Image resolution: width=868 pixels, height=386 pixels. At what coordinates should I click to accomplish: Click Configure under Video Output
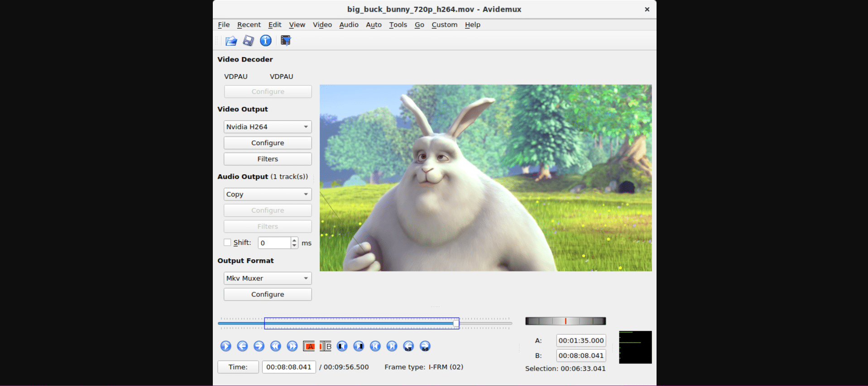pyautogui.click(x=268, y=143)
